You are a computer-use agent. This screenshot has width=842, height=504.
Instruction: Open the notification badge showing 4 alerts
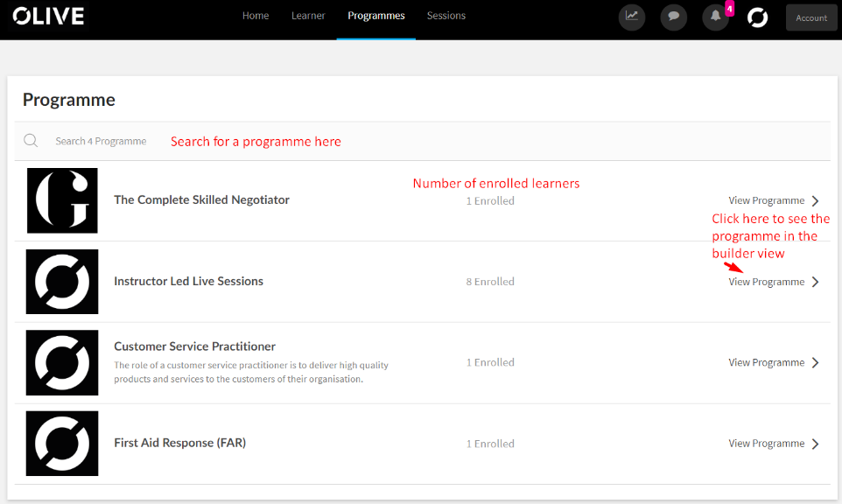coord(727,9)
